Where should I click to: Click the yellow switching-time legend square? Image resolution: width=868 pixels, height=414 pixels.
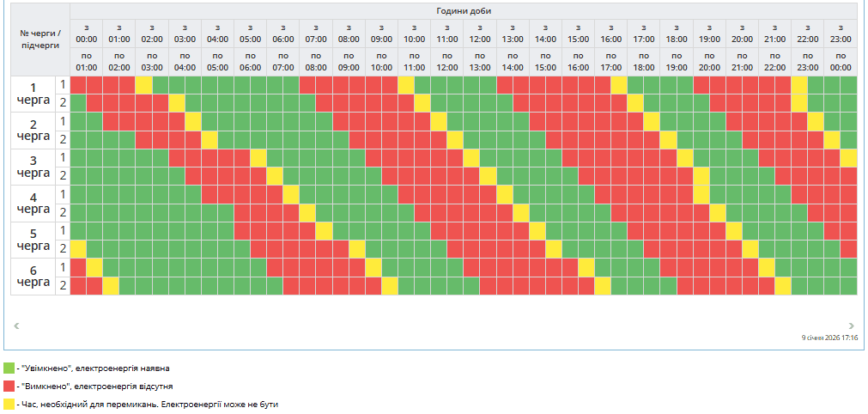tap(9, 404)
